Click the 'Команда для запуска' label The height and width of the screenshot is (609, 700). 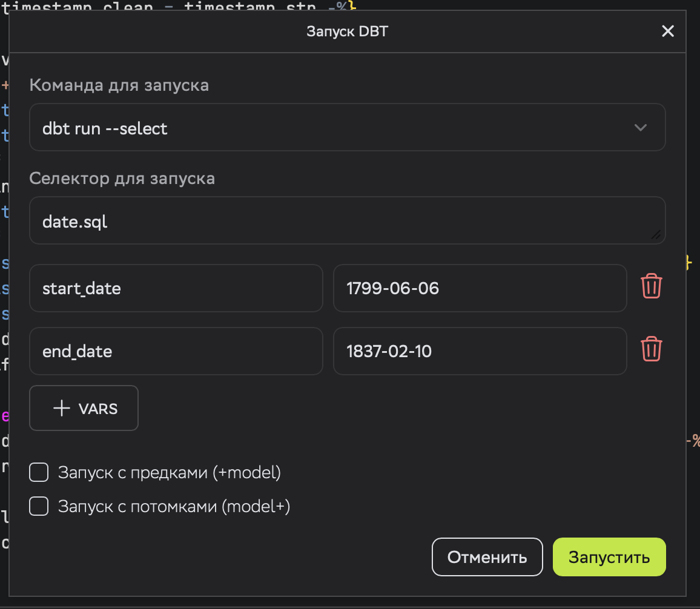tap(119, 85)
